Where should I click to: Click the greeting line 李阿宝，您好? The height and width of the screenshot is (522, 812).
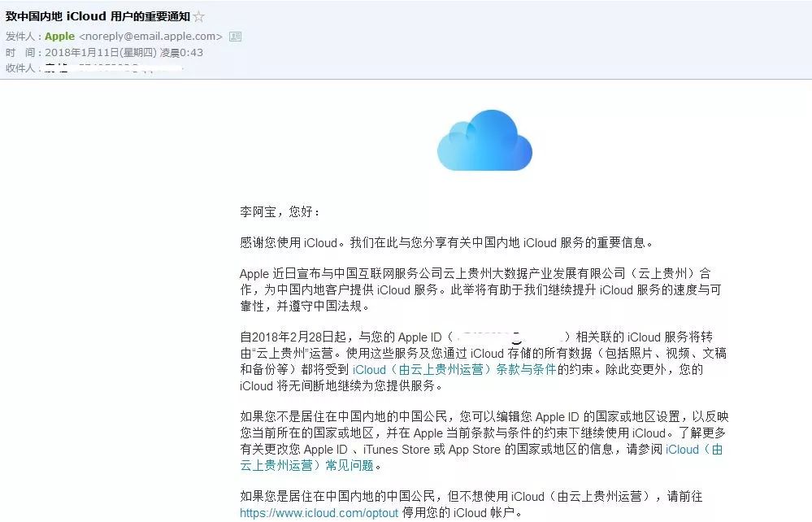tap(280, 211)
